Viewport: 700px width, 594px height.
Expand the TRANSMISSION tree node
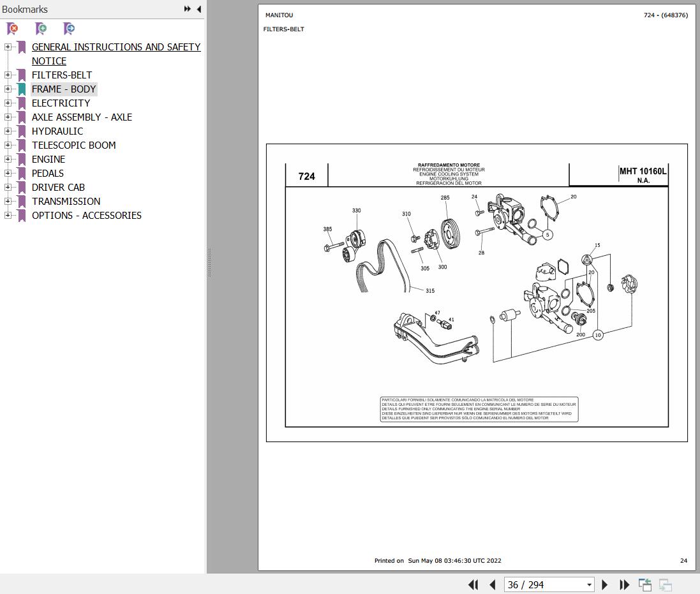[x=8, y=201]
